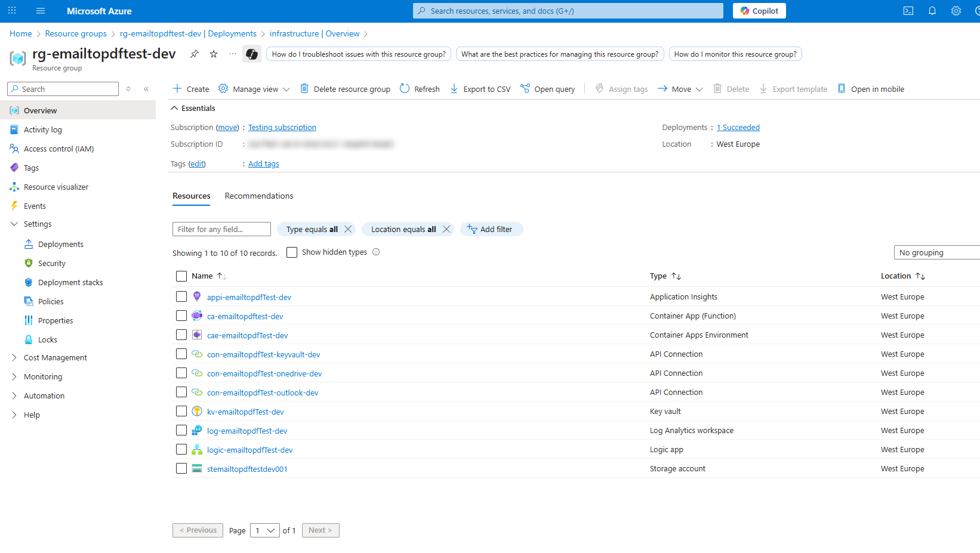Click the Copilot icon beside the title
The image size is (980, 553).
coord(252,54)
